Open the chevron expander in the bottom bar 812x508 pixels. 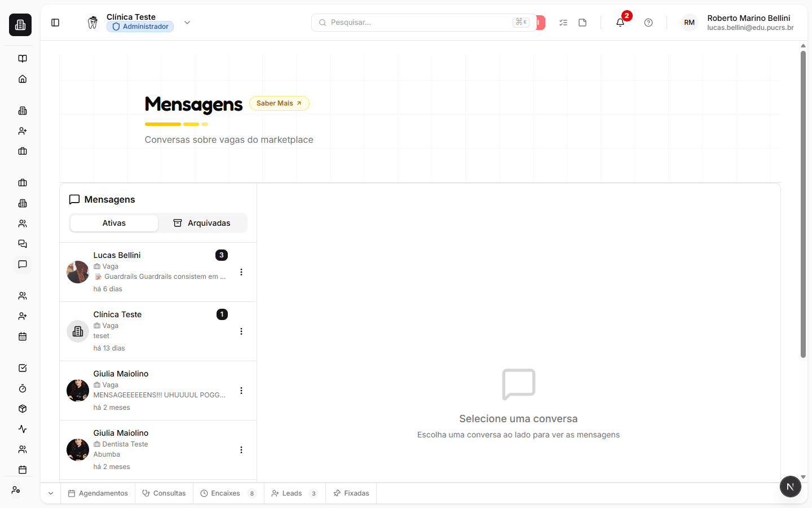pyautogui.click(x=50, y=493)
